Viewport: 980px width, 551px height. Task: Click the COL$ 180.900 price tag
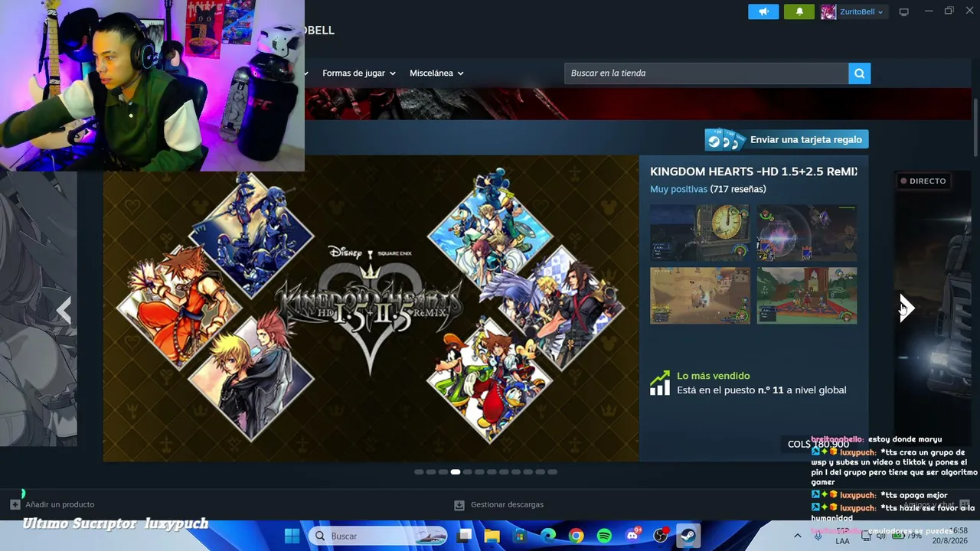click(818, 444)
